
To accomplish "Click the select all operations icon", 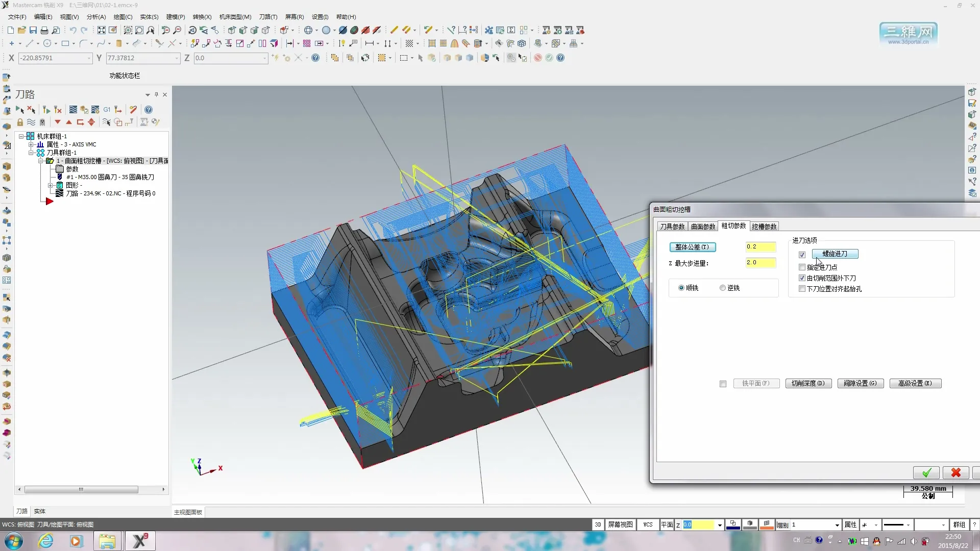I will point(19,110).
